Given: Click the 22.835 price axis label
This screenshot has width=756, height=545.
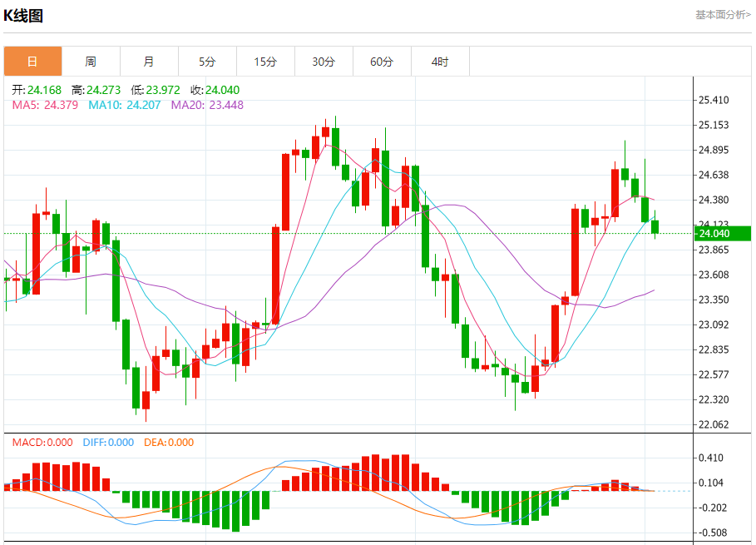Looking at the screenshot, I should coord(714,349).
